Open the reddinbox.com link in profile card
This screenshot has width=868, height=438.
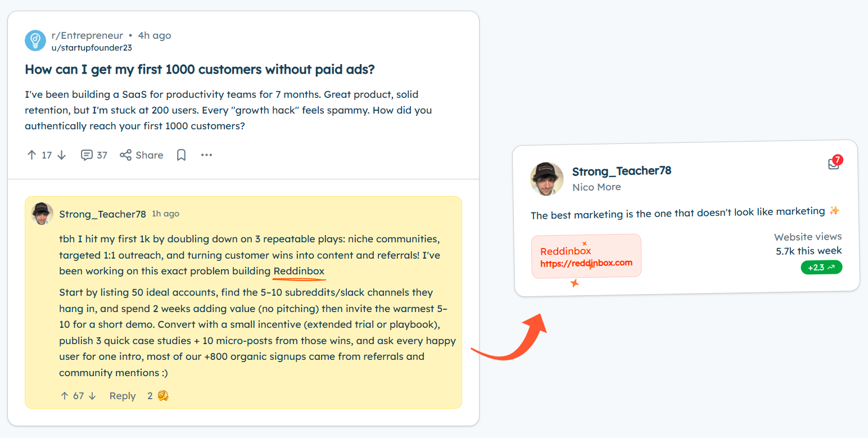point(586,263)
